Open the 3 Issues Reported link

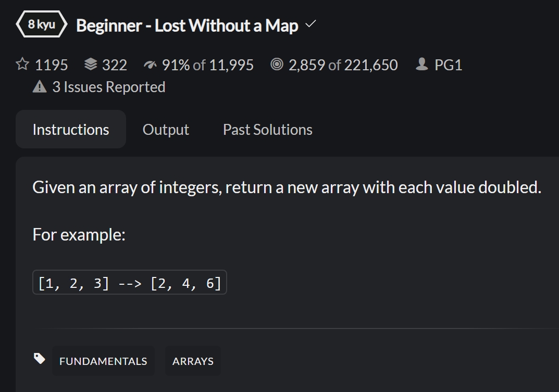click(109, 87)
